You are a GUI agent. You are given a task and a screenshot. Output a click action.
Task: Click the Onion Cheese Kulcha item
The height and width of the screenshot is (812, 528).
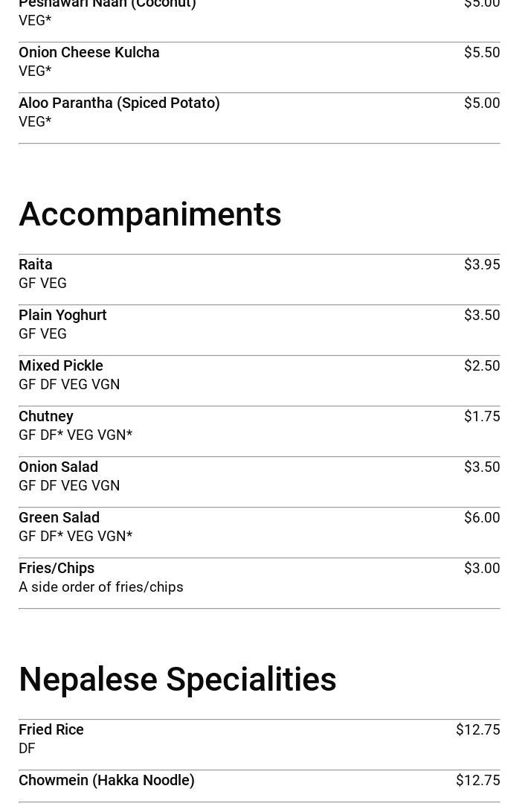[x=89, y=53]
